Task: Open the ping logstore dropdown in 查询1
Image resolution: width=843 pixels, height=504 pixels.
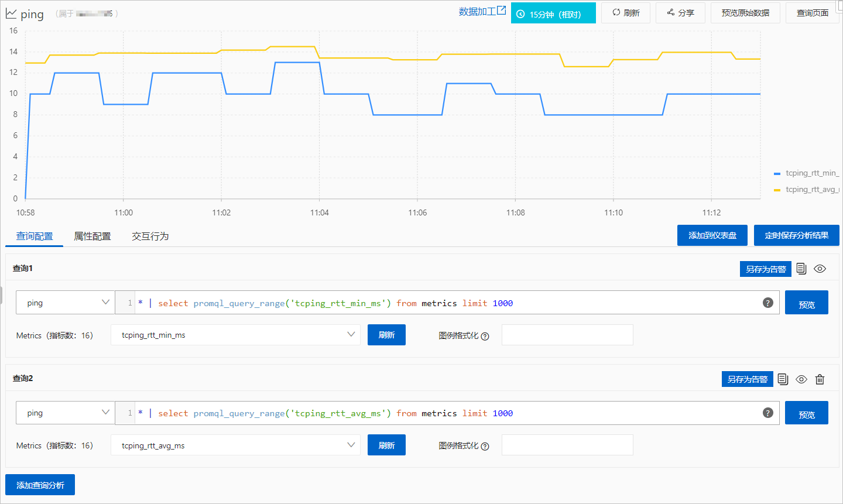Action: point(65,303)
